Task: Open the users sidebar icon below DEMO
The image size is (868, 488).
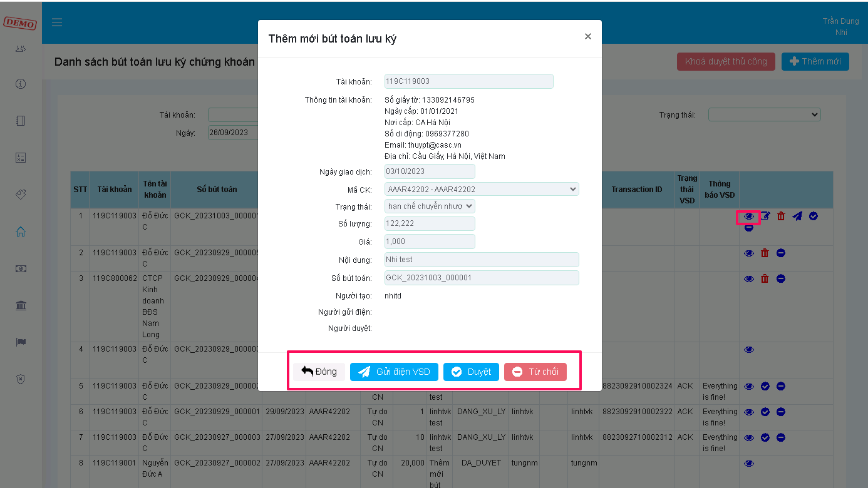Action: coord(21,48)
